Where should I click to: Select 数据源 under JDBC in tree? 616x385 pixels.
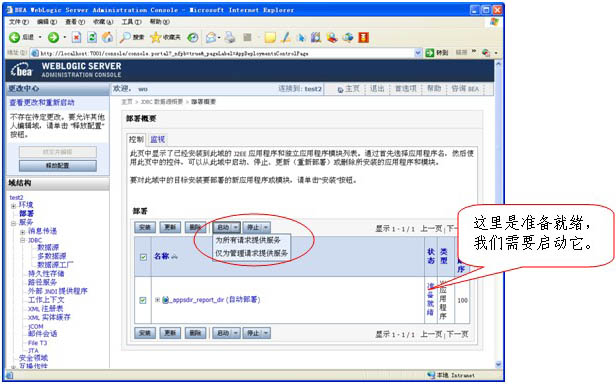48,248
